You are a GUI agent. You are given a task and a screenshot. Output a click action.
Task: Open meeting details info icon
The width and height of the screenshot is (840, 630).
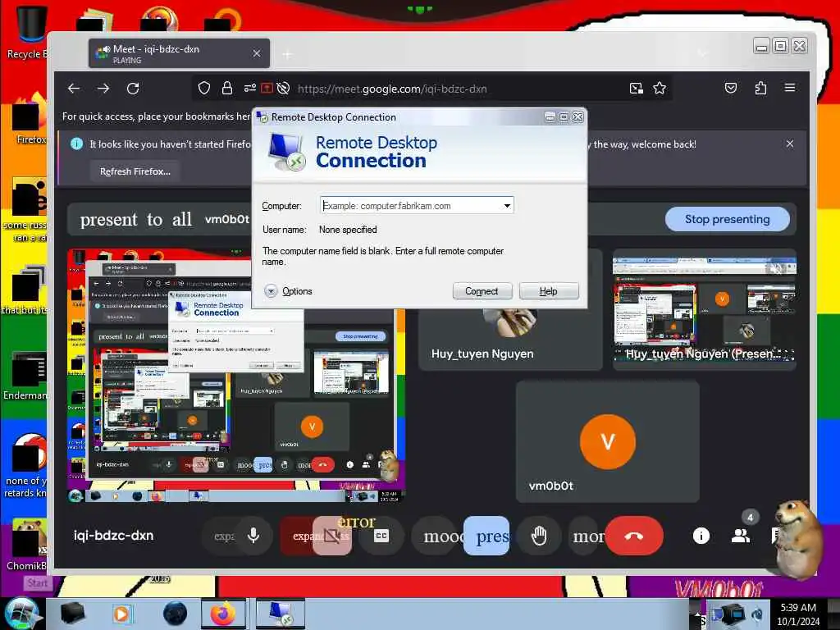point(701,536)
